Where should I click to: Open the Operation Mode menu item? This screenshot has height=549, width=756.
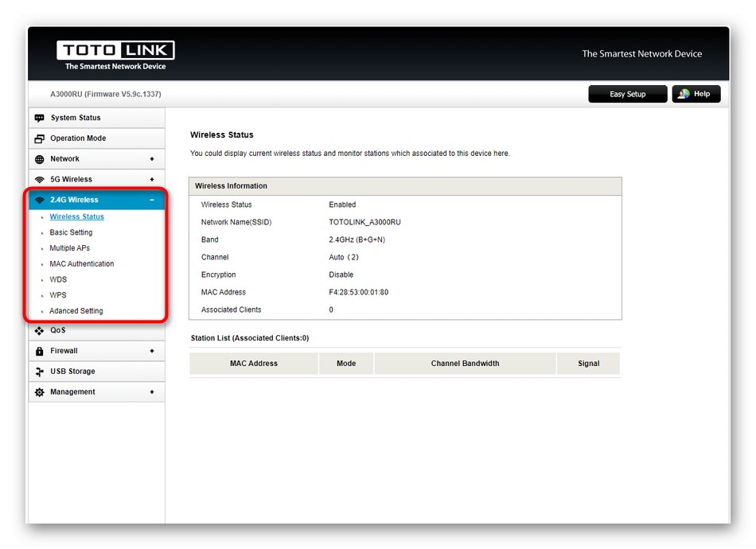click(x=97, y=138)
